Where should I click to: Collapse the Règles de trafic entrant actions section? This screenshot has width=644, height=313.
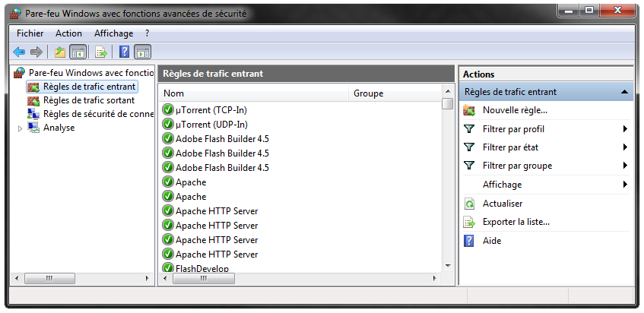pyautogui.click(x=625, y=92)
